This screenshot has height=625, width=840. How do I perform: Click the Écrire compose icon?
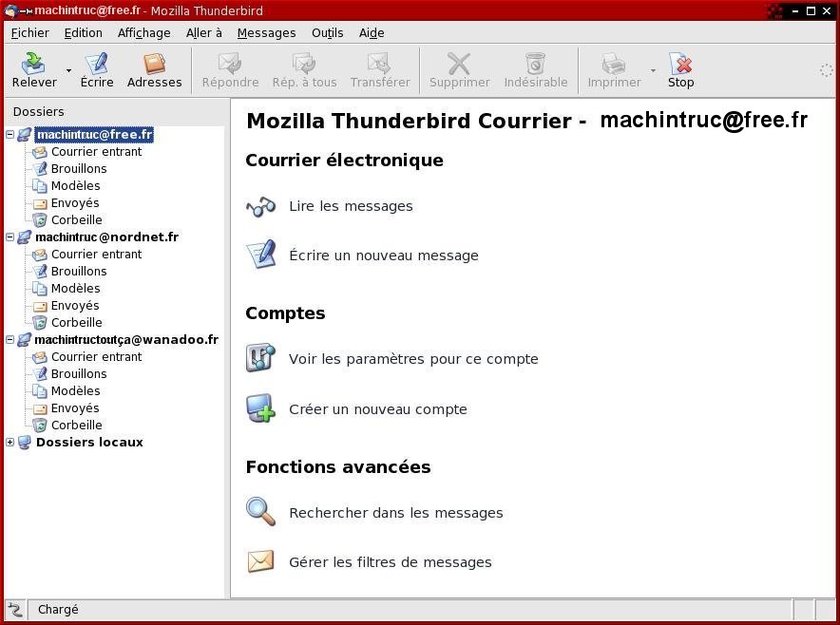pyautogui.click(x=97, y=64)
